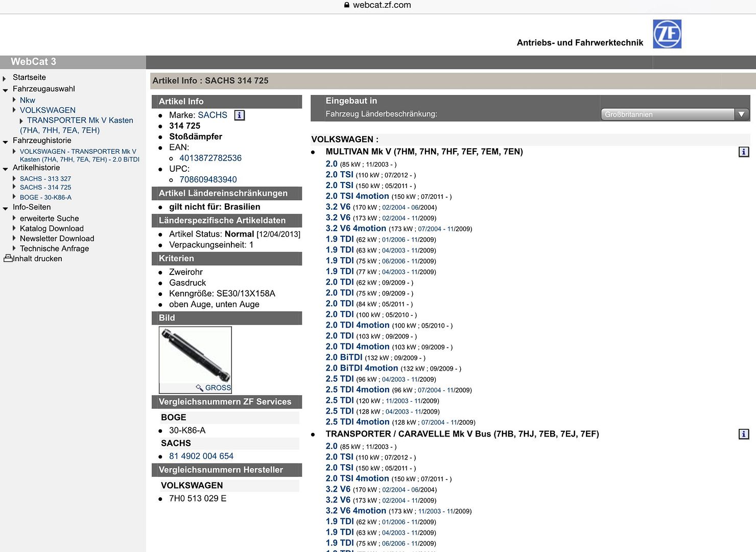Click the ZF company logo

(x=667, y=34)
